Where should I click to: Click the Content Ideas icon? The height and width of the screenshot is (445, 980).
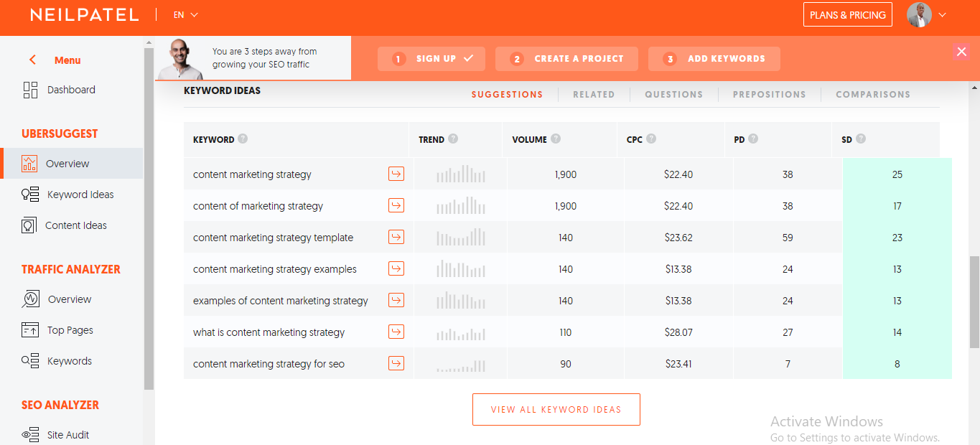click(29, 225)
